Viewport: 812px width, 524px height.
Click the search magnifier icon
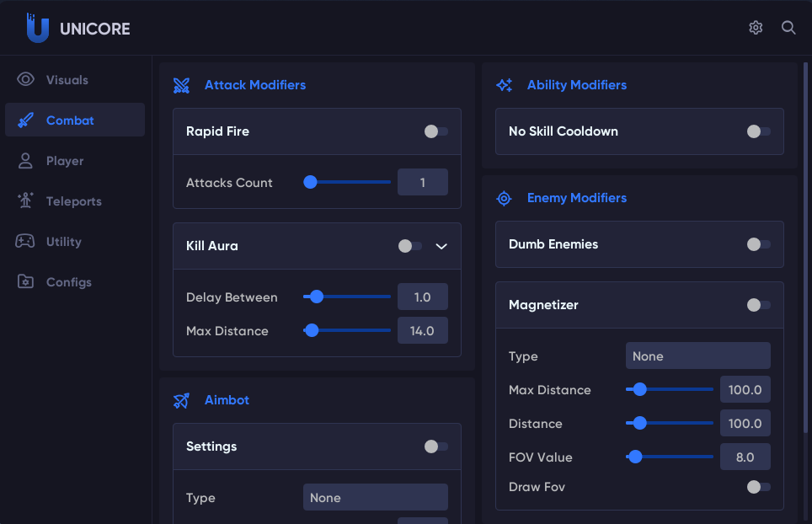click(x=788, y=28)
